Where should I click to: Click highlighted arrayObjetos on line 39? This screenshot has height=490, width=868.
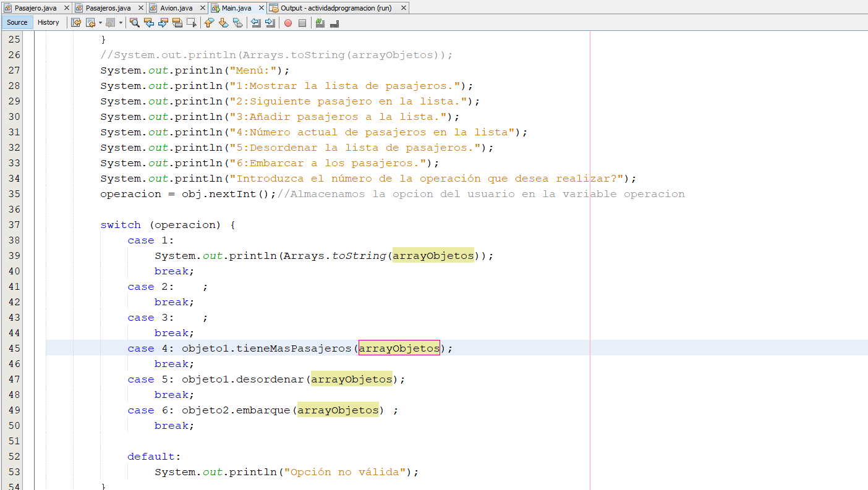[433, 256]
